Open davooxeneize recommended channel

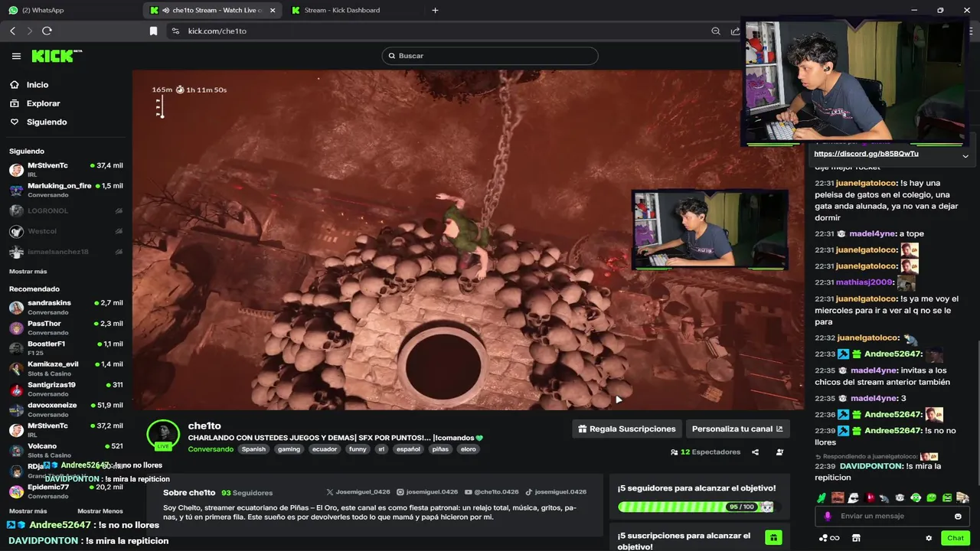(65, 409)
